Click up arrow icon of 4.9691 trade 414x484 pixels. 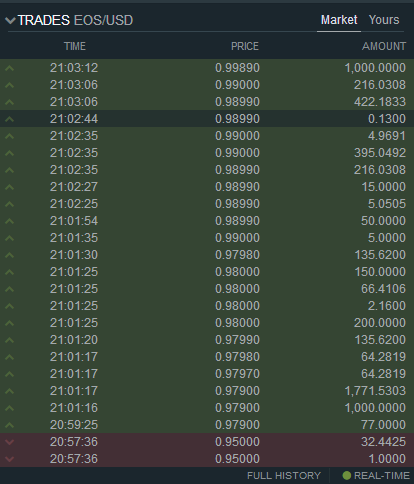tap(10, 136)
